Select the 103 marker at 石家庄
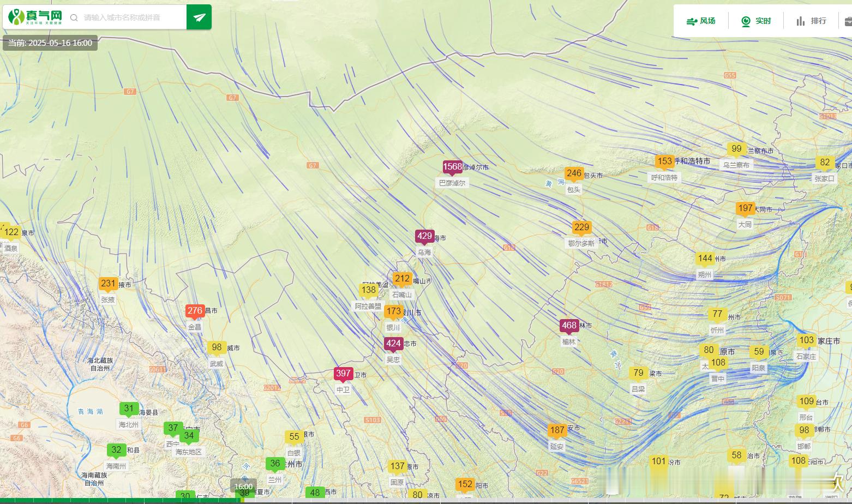The height and width of the screenshot is (504, 852). click(x=806, y=340)
